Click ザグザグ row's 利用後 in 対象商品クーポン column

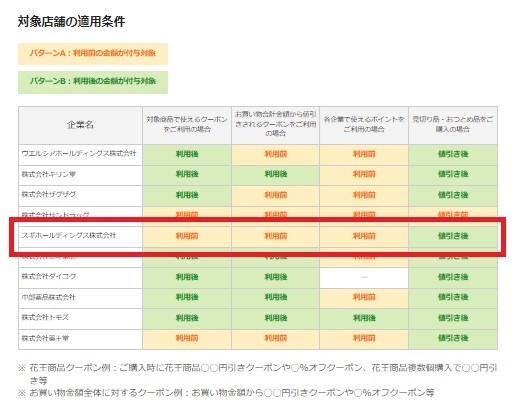pos(187,195)
